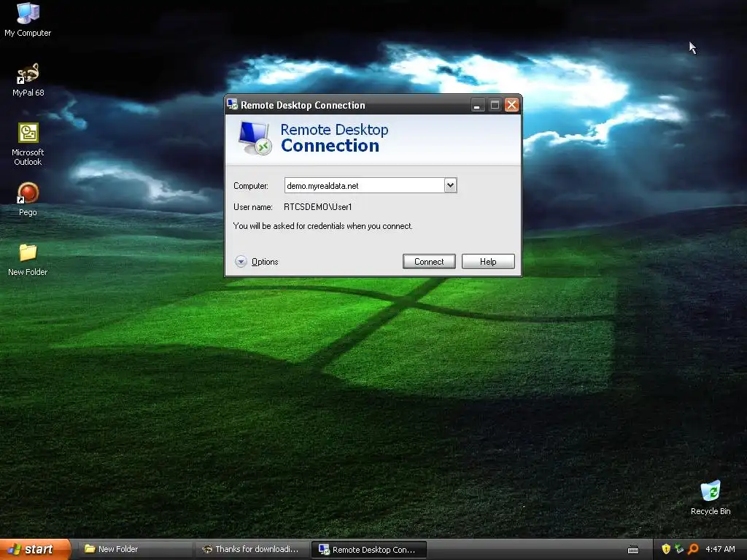
Task: Select the My Computer desktop icon
Action: tap(28, 20)
